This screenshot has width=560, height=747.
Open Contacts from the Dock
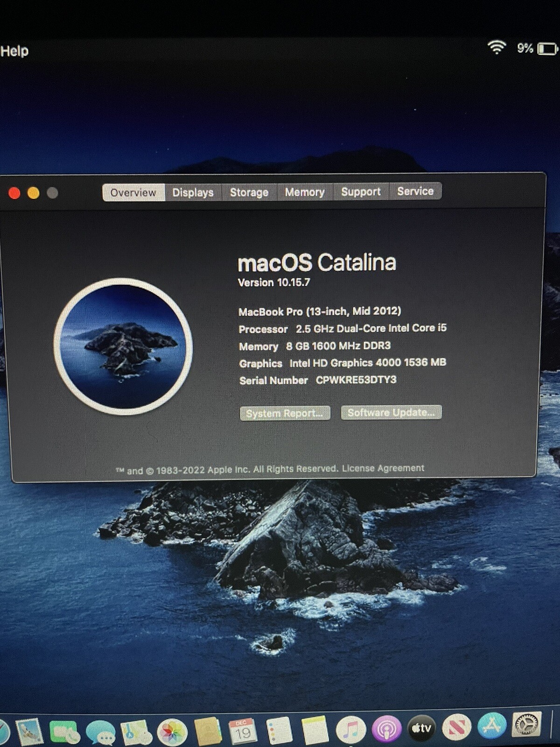click(207, 731)
